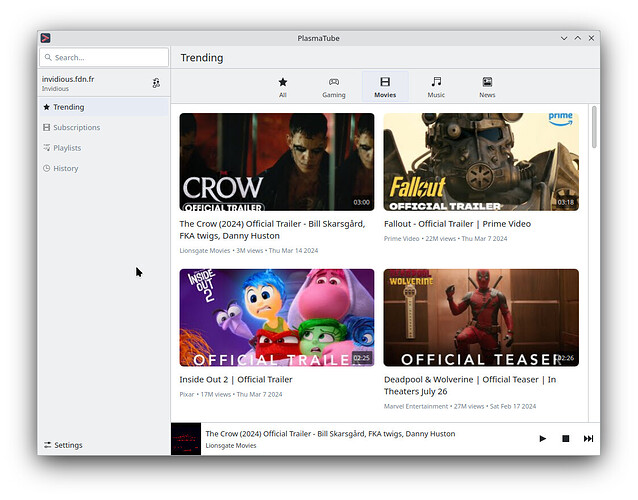
Task: Click the History clock icon
Action: point(46,168)
